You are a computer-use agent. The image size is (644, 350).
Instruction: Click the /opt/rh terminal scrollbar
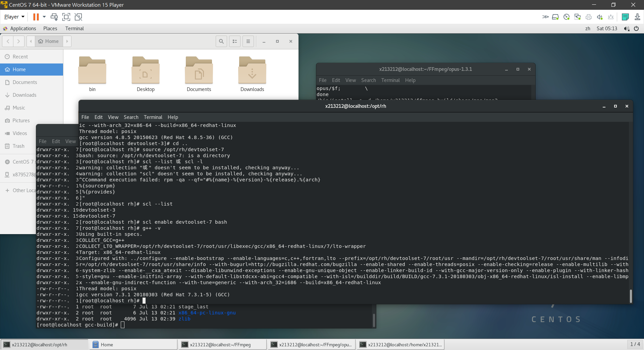[631, 296]
